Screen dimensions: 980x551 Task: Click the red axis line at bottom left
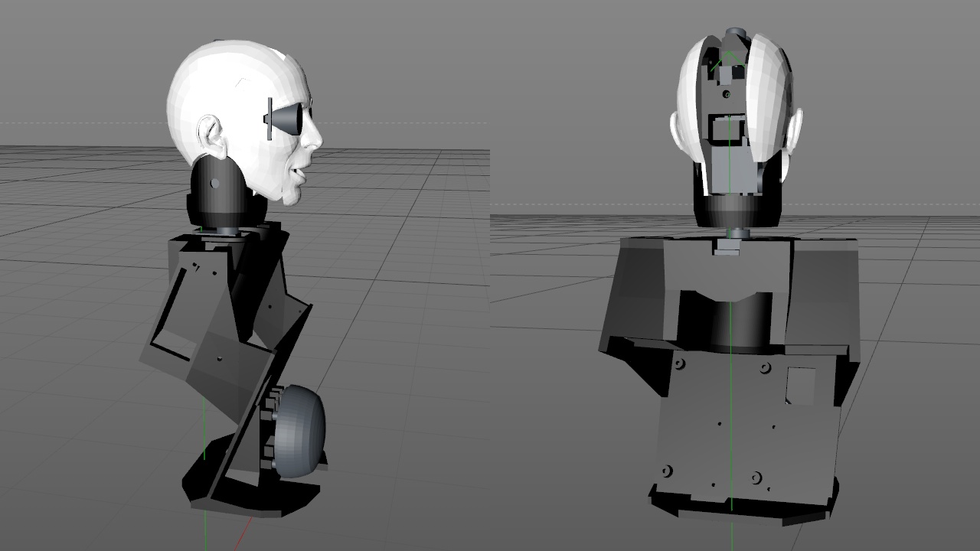(x=247, y=528)
